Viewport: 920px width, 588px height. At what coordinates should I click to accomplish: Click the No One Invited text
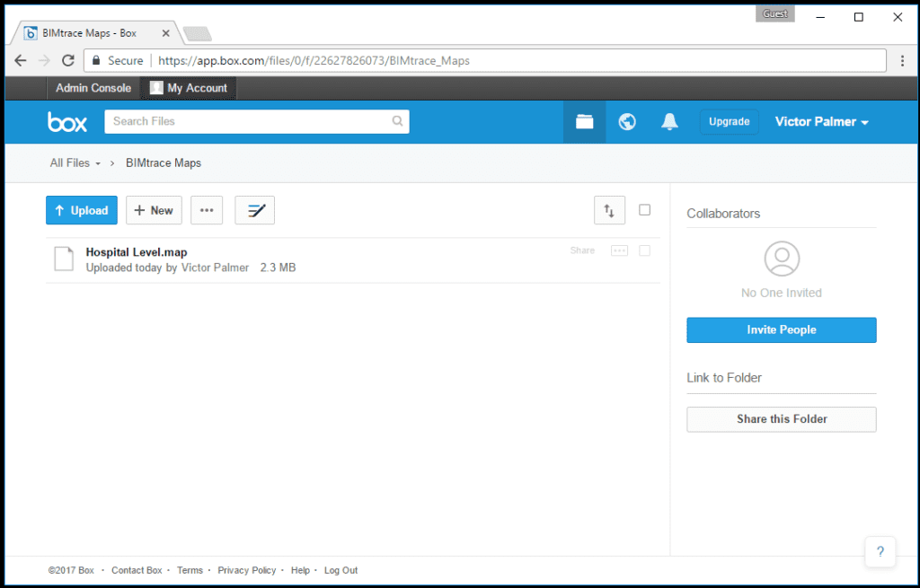click(x=782, y=294)
